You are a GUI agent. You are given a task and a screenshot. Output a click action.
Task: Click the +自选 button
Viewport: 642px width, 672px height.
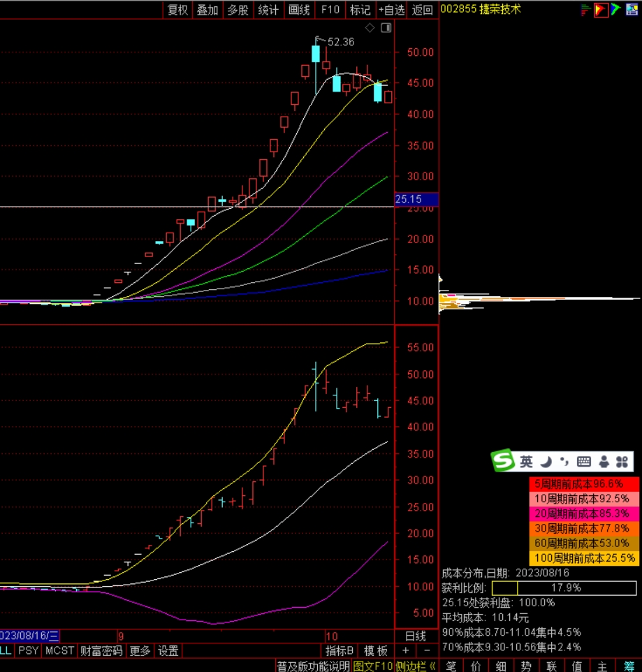[x=391, y=10]
